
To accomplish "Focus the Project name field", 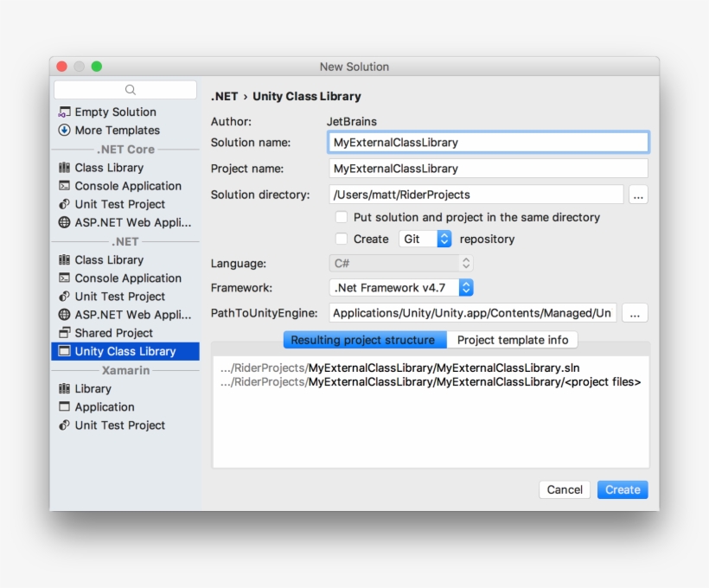I will (x=489, y=169).
